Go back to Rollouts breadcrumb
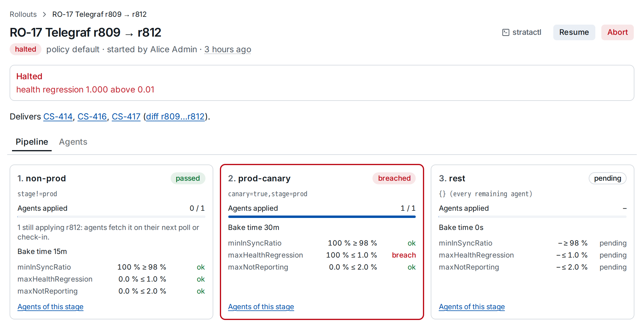This screenshot has width=644, height=329. click(23, 14)
